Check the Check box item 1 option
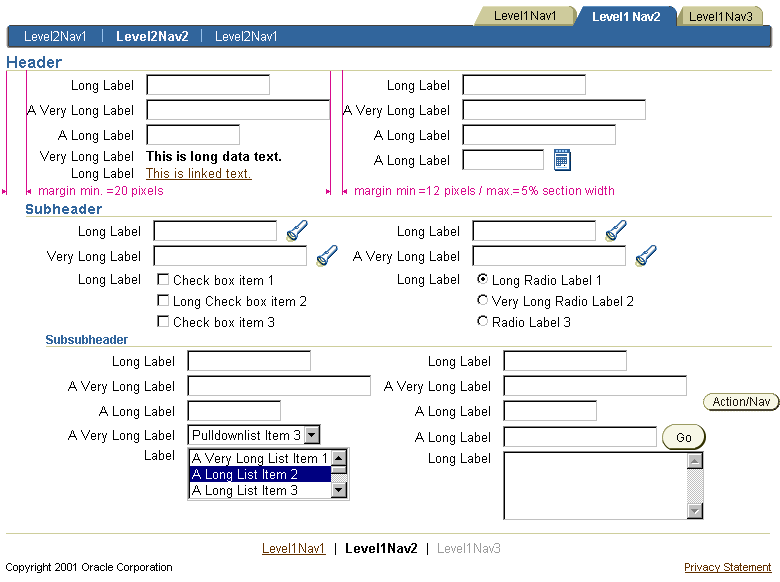Screen dimensions: 780x582 163,280
